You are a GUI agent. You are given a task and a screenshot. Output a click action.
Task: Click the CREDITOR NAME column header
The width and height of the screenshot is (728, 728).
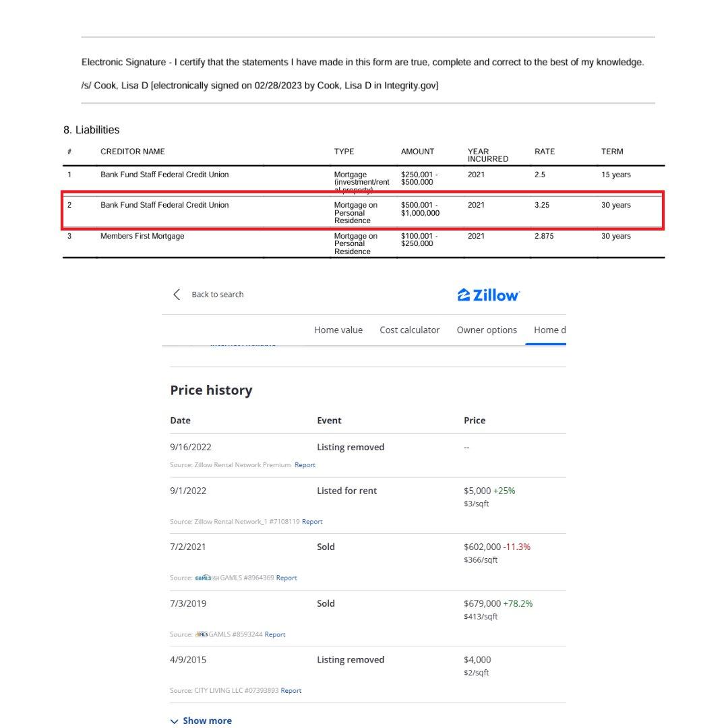132,152
